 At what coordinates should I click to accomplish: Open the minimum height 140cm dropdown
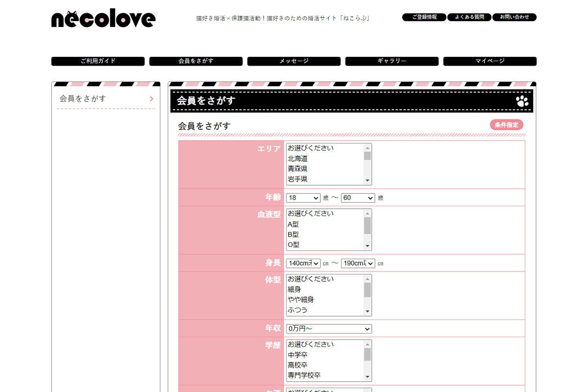point(303,263)
